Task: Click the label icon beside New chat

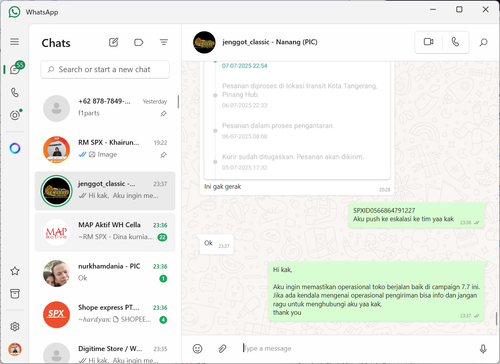Action: [x=138, y=42]
